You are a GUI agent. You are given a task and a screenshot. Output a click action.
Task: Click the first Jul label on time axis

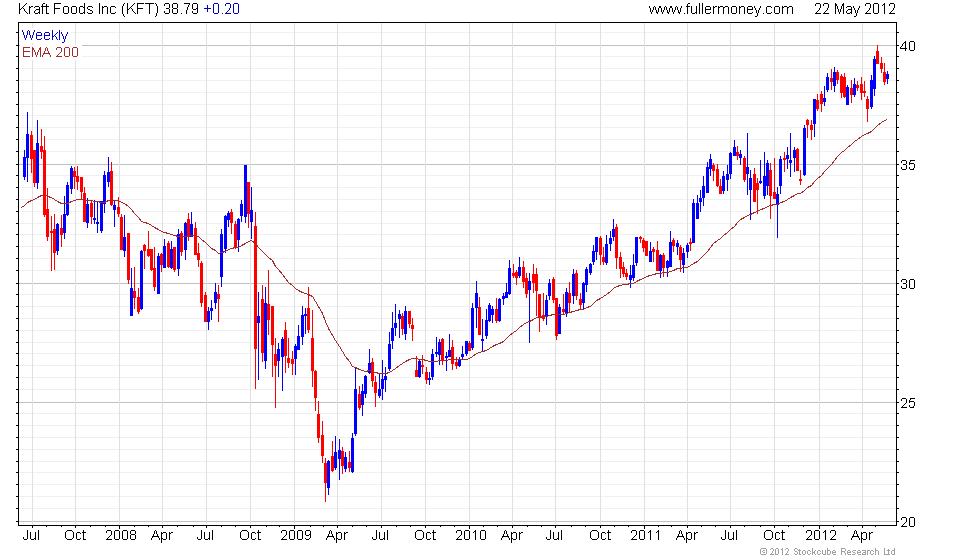tap(31, 536)
